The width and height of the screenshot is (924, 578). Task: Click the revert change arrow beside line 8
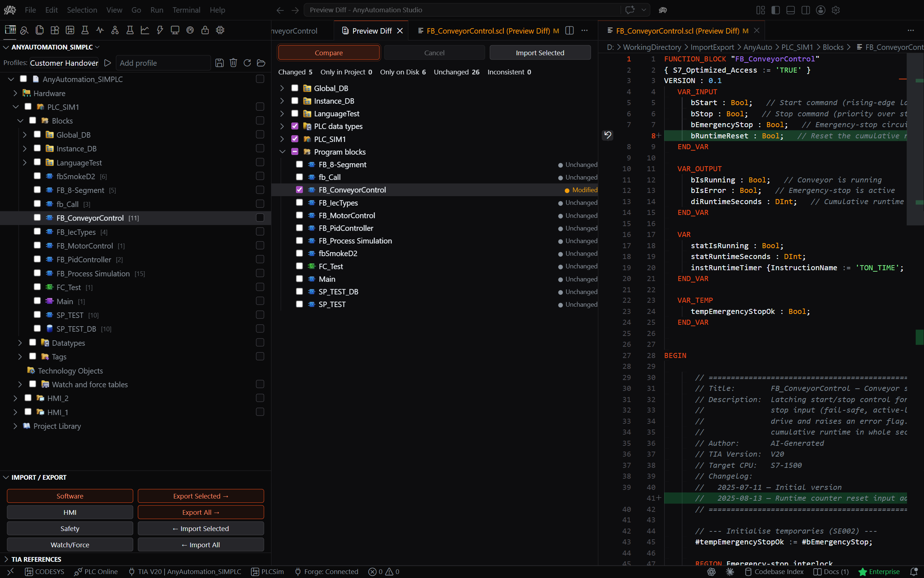(607, 135)
